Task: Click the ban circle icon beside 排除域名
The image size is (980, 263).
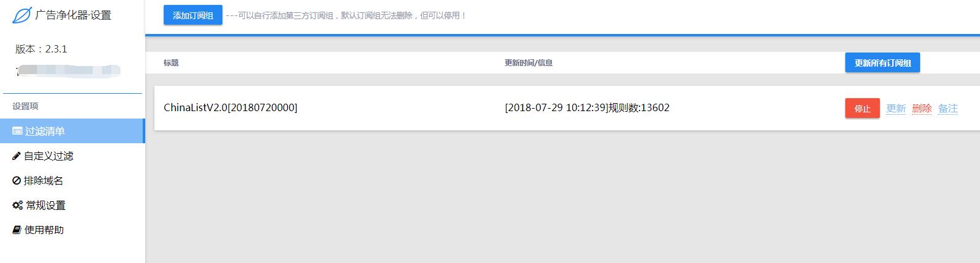Action: [17, 181]
